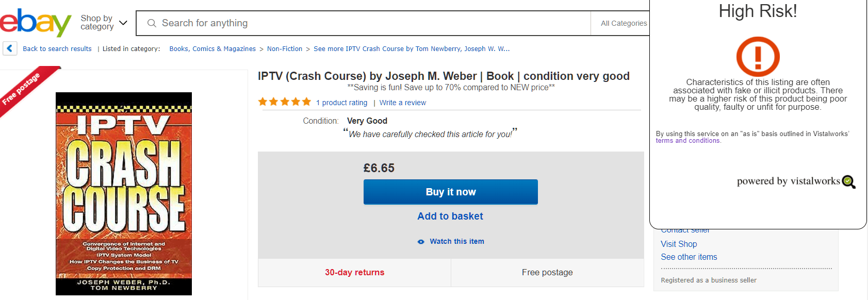This screenshot has height=300, width=868.
Task: Click the Vistalworks magnifier logo icon
Action: pyautogui.click(x=848, y=181)
